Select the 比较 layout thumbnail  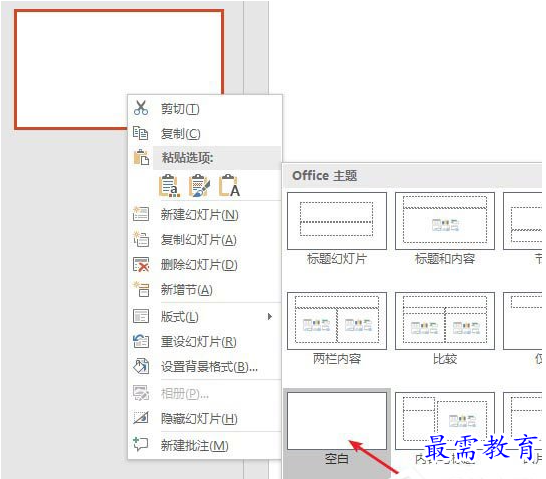pyautogui.click(x=445, y=321)
